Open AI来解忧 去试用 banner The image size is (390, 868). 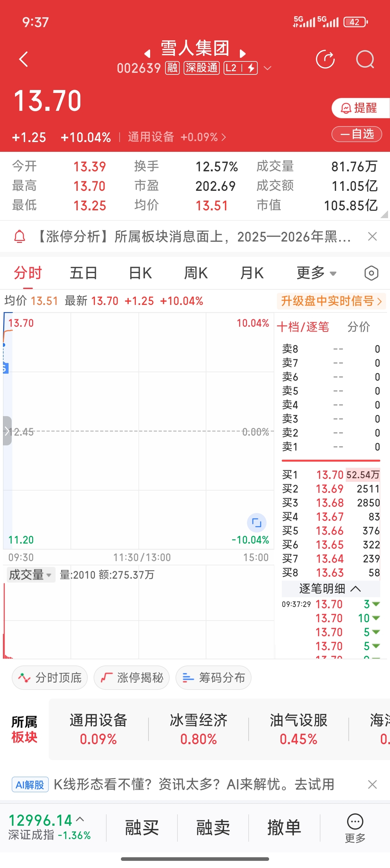coord(194,785)
